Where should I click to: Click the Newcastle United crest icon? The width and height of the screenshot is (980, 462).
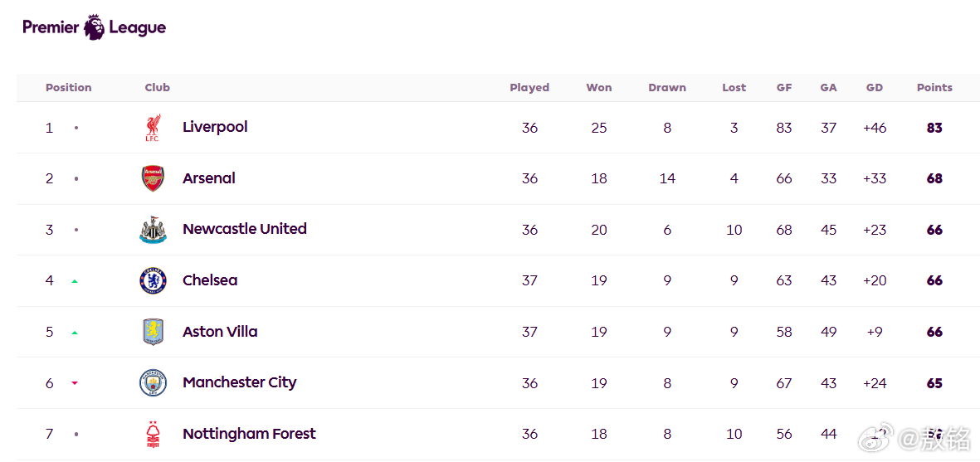pyautogui.click(x=153, y=230)
